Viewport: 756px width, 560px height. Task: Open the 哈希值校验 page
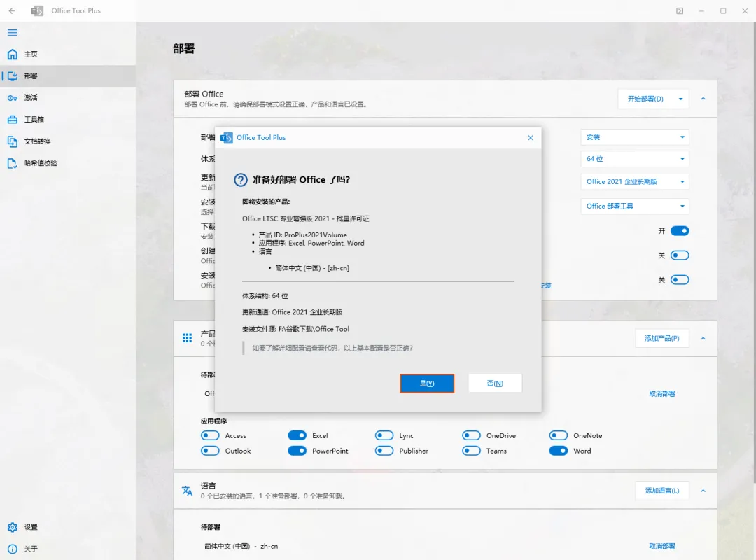[x=68, y=163]
